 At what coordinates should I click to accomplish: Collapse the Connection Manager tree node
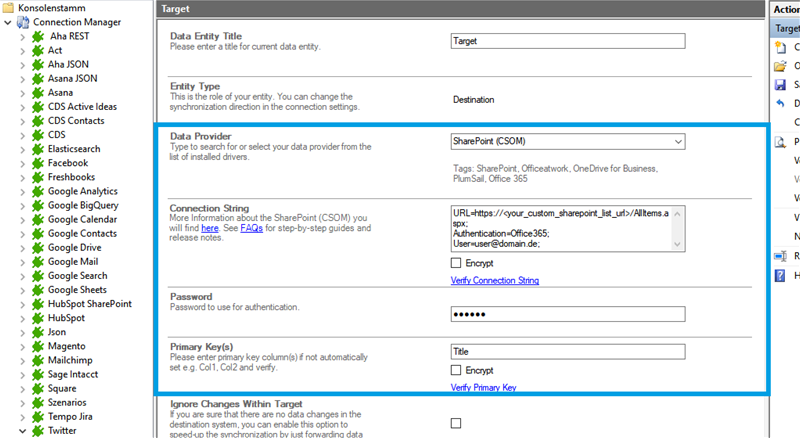tap(8, 22)
